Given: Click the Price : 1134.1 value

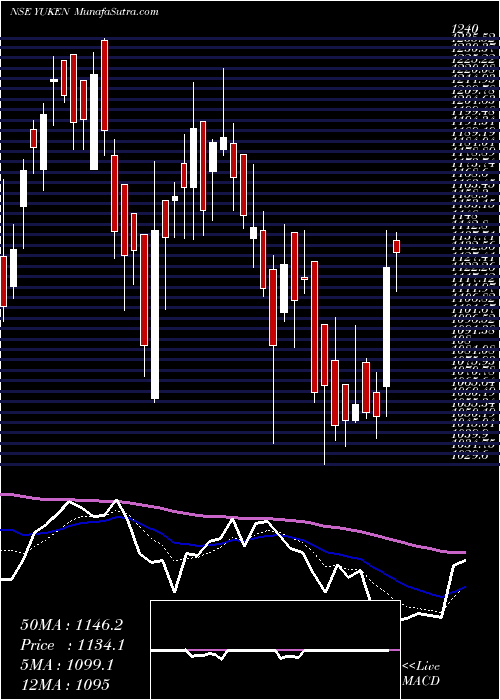Looking at the screenshot, I should 72,645.
